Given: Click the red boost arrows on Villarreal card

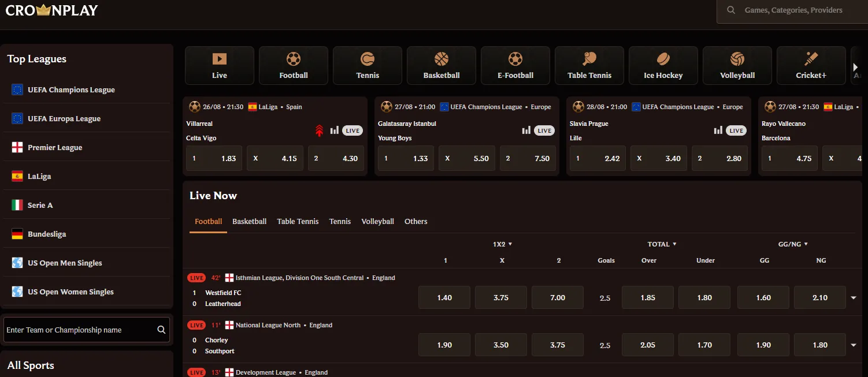Looking at the screenshot, I should (319, 130).
